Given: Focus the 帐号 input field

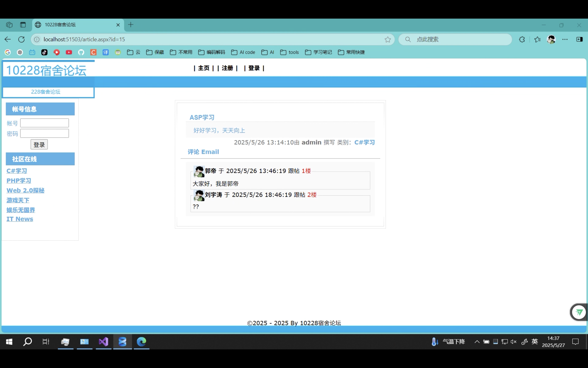Looking at the screenshot, I should pos(45,123).
